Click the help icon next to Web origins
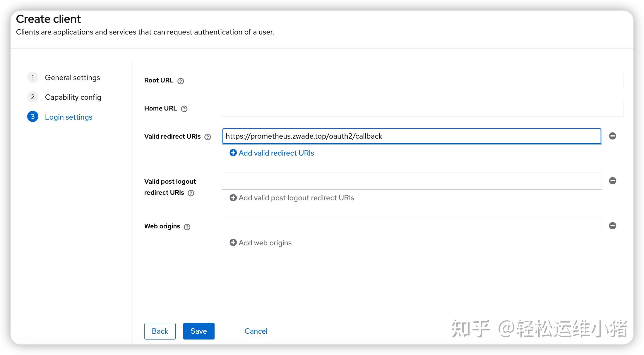Screen dimensions: 644x355 (187, 227)
